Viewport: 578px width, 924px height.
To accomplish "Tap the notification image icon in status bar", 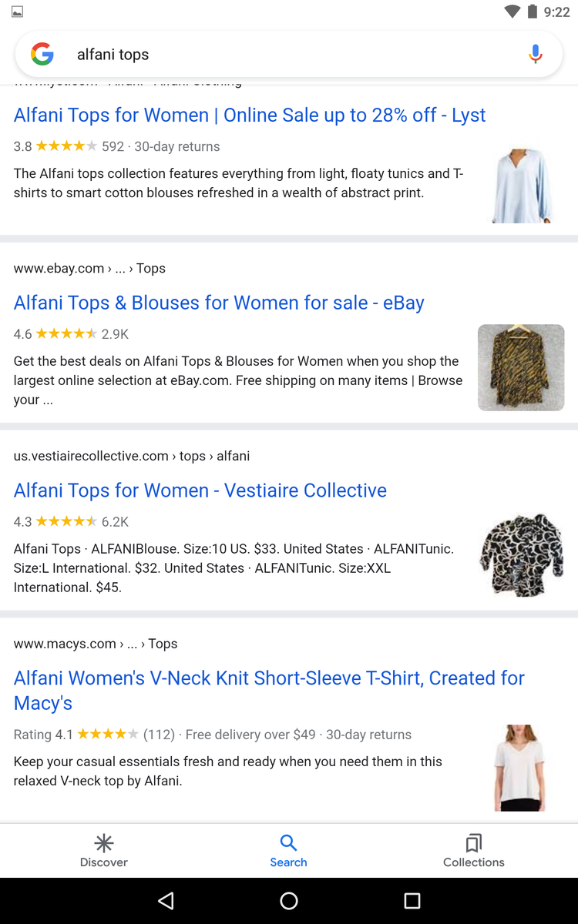I will click(x=17, y=12).
